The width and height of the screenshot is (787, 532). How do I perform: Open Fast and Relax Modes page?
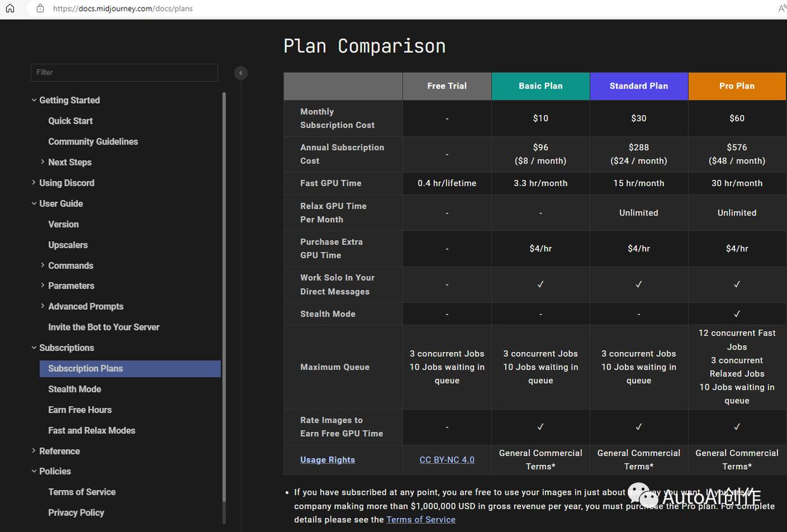[x=92, y=431]
